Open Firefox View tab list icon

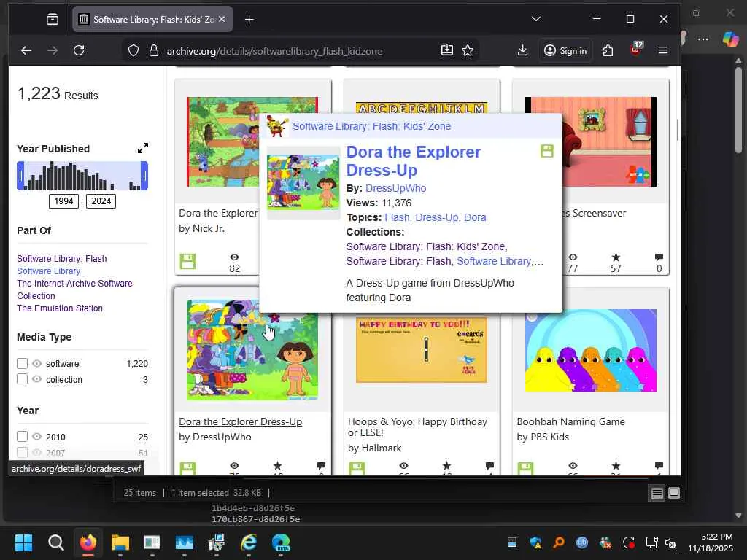click(x=53, y=19)
